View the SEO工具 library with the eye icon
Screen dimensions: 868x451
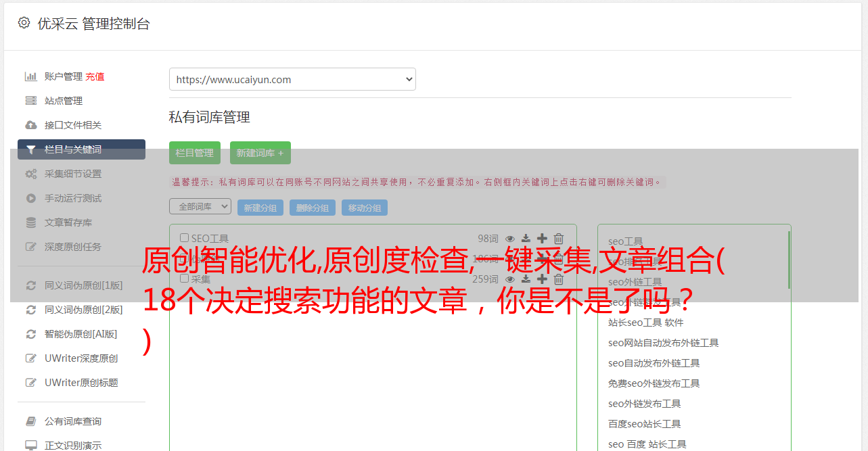(510, 238)
